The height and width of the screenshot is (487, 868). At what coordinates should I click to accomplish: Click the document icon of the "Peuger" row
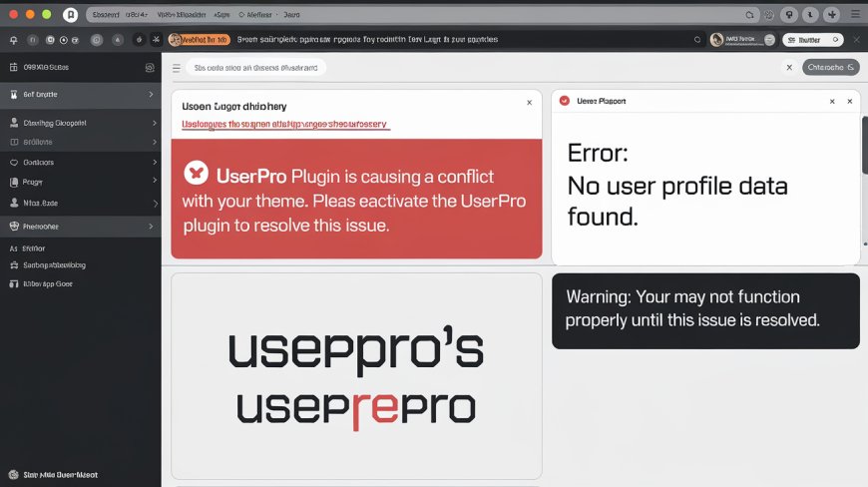point(14,182)
